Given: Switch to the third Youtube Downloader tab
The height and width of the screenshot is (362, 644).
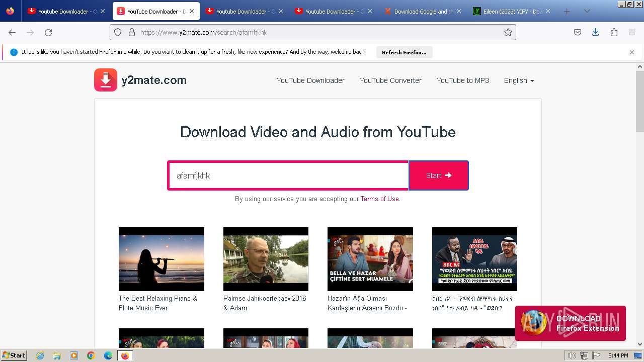Looking at the screenshot, I should [244, 11].
